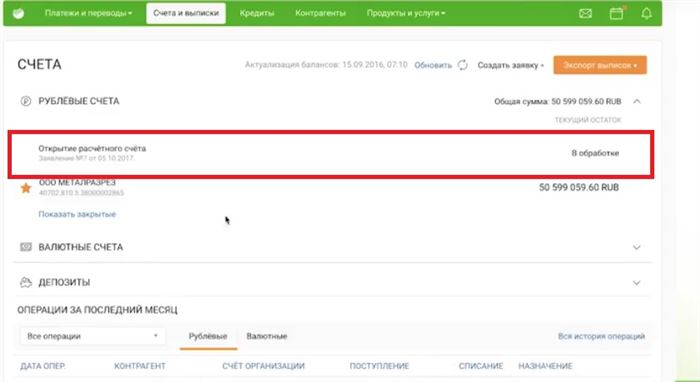The height and width of the screenshot is (382, 700).
Task: Click the ruble symbol icon near РУБЛЁВЫЕ СЧЕТА
Action: [x=26, y=101]
